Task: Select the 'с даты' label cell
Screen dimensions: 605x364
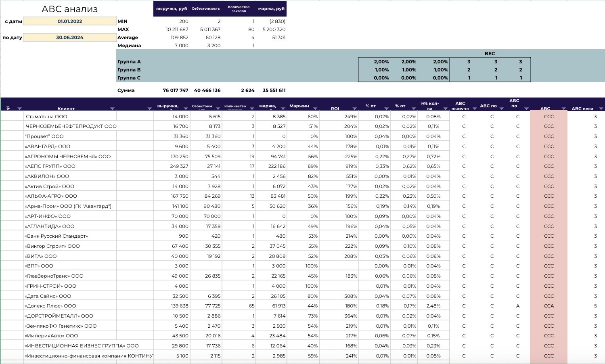Action: (x=13, y=21)
